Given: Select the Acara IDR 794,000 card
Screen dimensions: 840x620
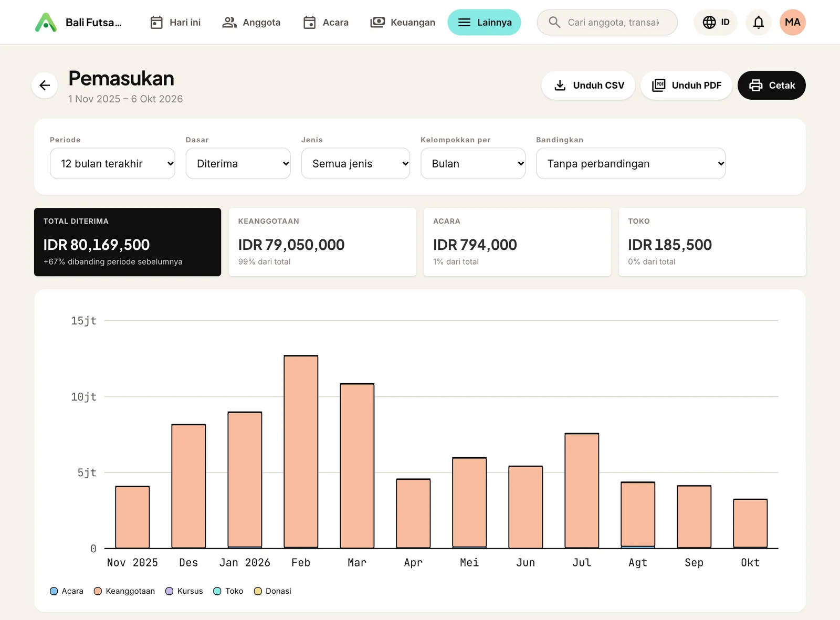Looking at the screenshot, I should point(517,242).
